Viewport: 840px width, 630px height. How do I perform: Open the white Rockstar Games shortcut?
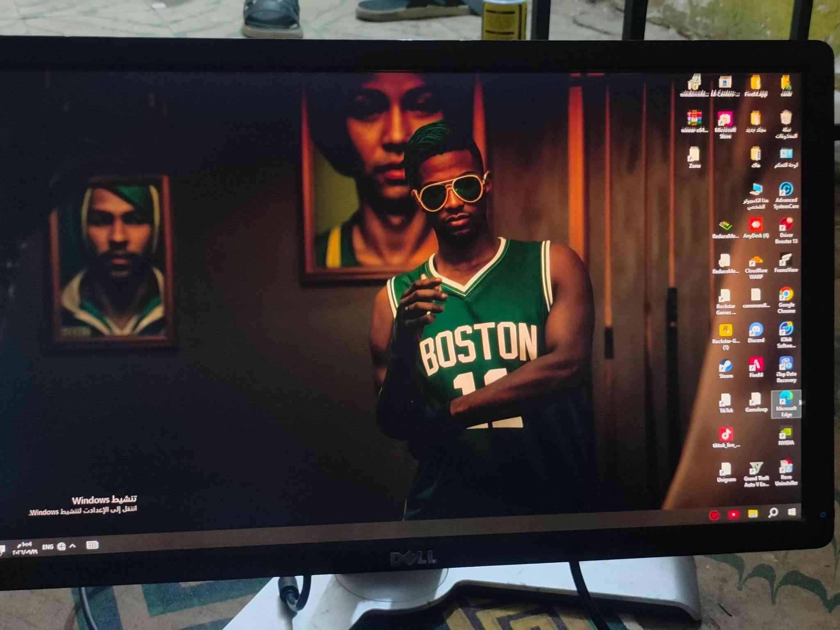(725, 302)
